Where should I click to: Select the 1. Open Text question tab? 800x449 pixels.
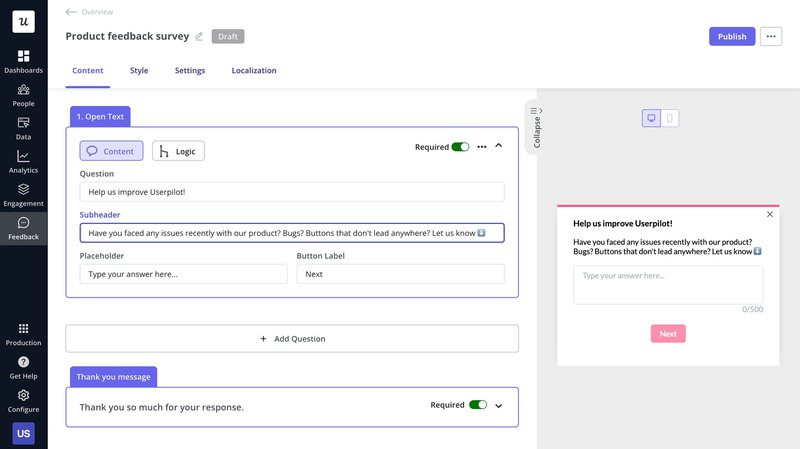click(101, 116)
